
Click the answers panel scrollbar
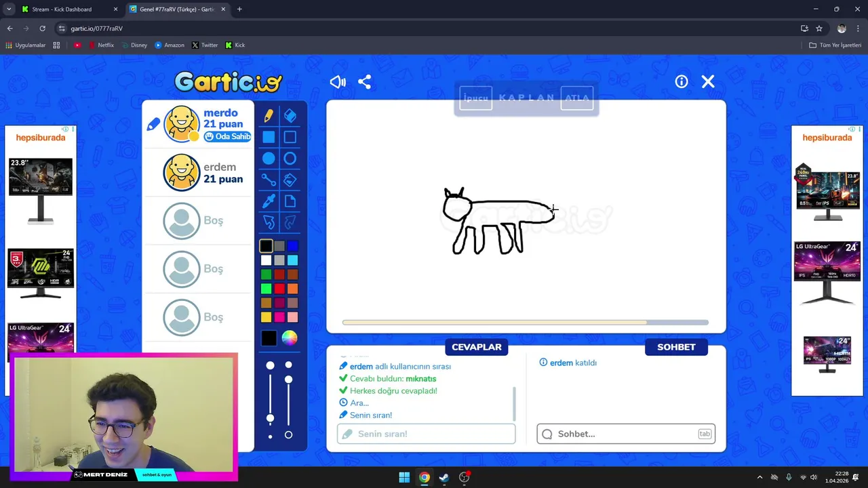[x=514, y=404]
